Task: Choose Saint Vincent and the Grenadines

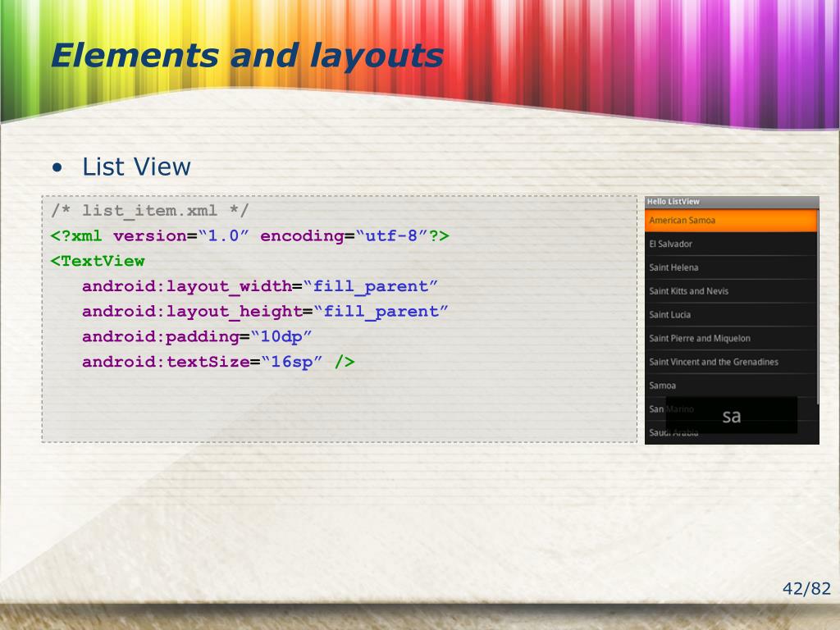Action: (x=731, y=362)
